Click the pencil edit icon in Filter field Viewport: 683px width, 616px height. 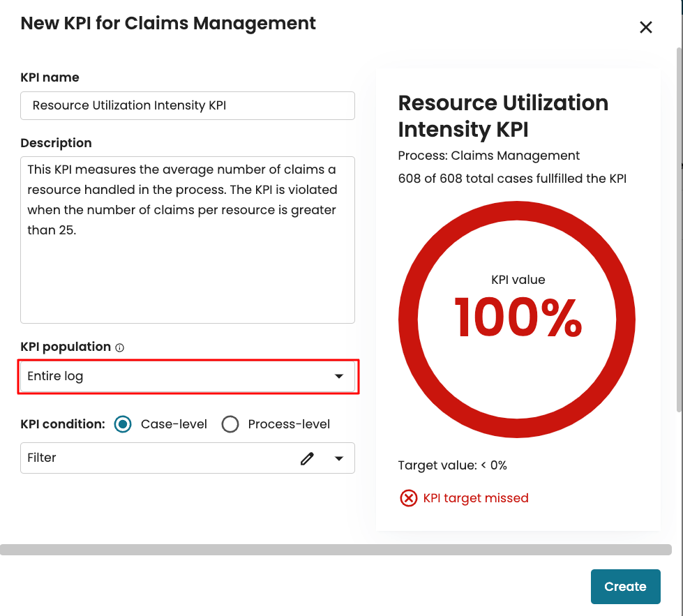[x=307, y=458]
